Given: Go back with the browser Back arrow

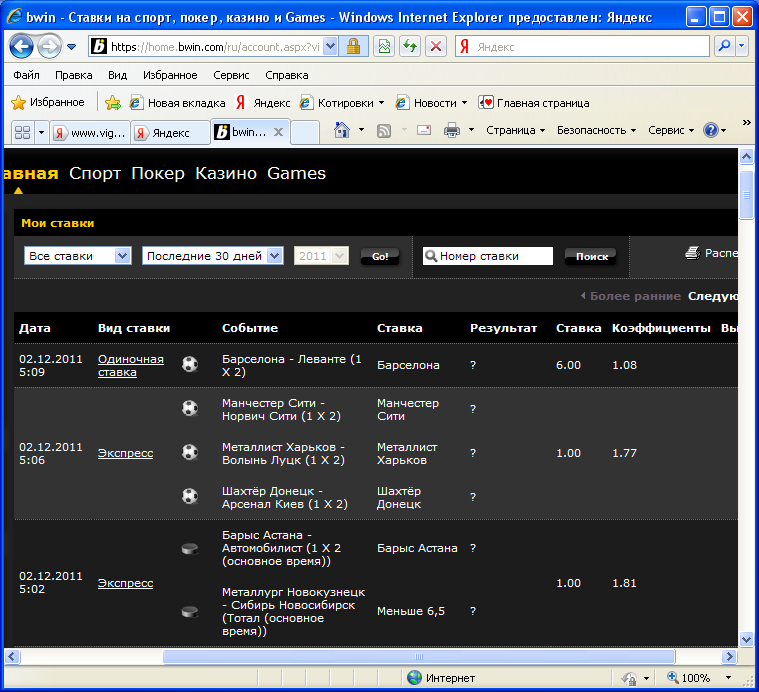Looking at the screenshot, I should (21, 47).
